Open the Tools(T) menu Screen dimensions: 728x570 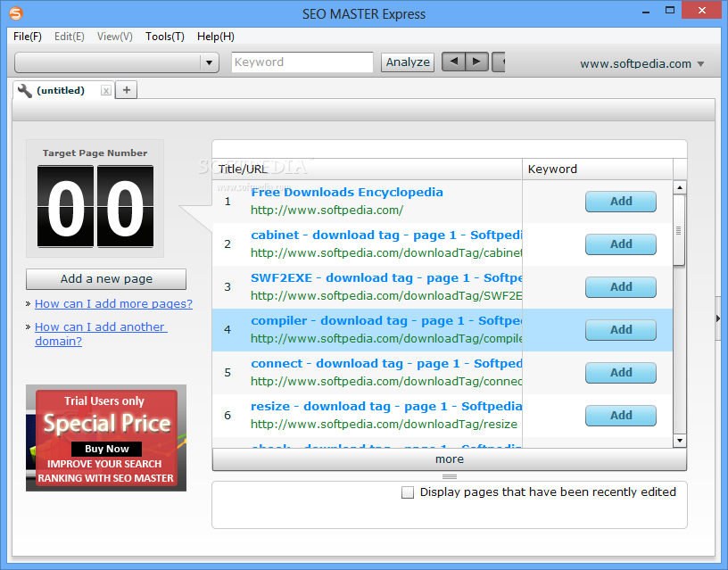point(165,37)
